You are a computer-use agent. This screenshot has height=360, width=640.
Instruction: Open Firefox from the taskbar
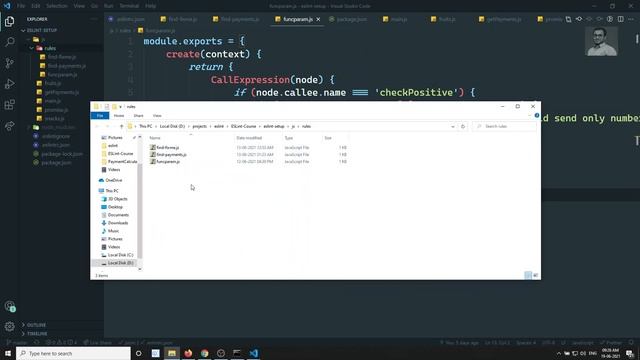tap(188, 353)
